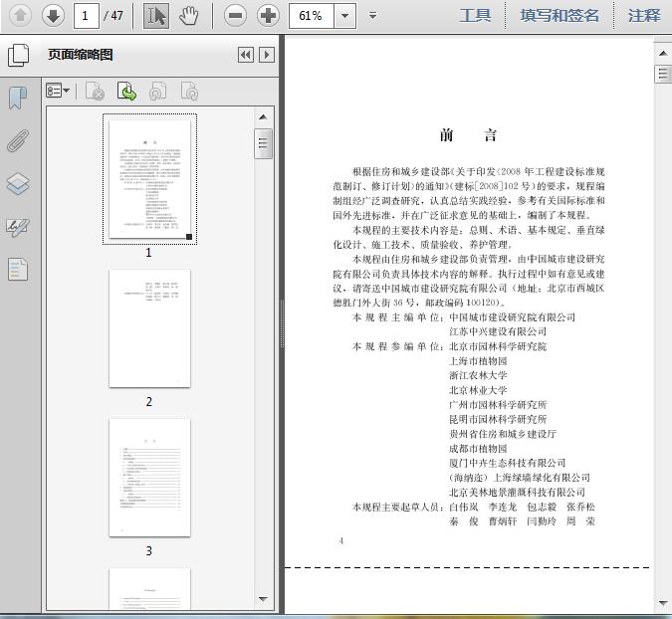672x619 pixels.
Task: Open the Attachments paperclip panel
Action: tap(18, 140)
